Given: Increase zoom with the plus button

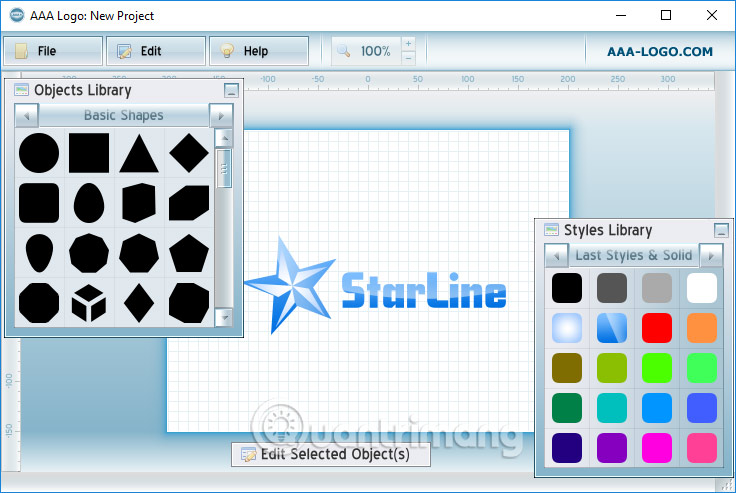Looking at the screenshot, I should (408, 44).
